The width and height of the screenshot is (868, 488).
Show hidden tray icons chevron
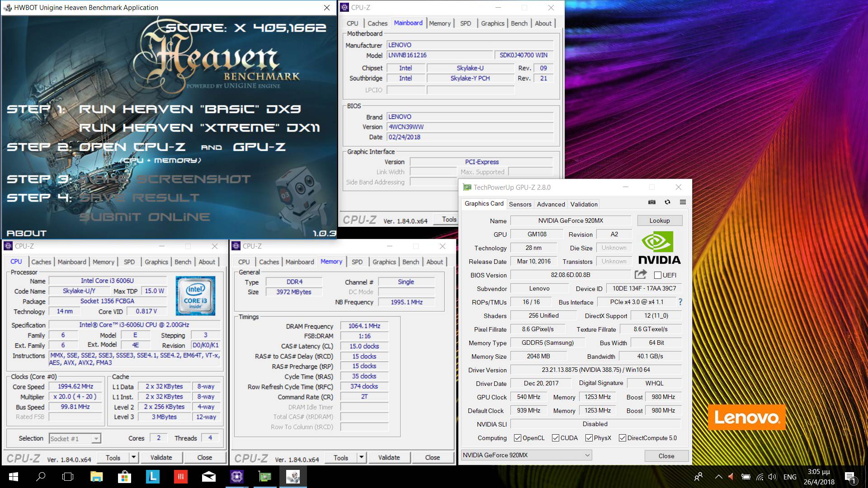tap(718, 477)
